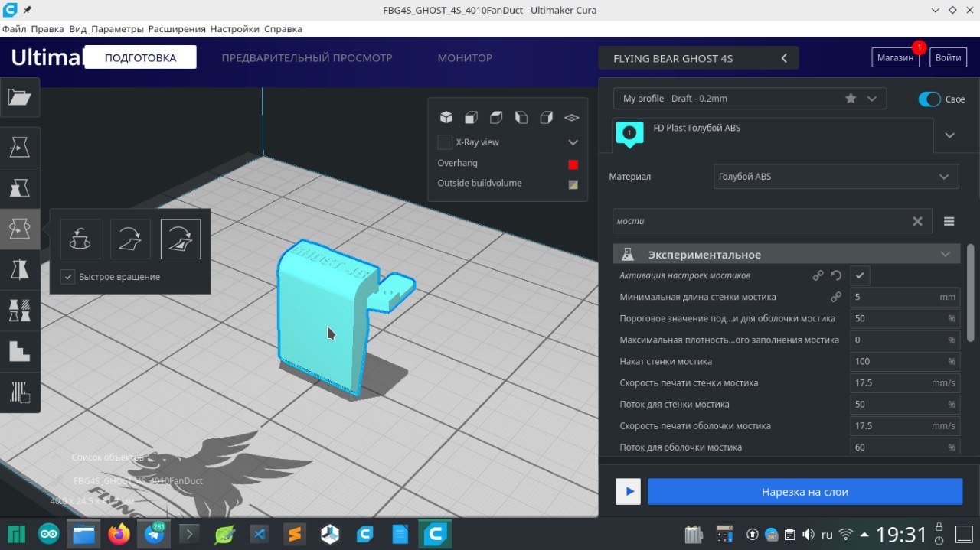Collapse the Экспериментальное section chevron

pyautogui.click(x=946, y=254)
